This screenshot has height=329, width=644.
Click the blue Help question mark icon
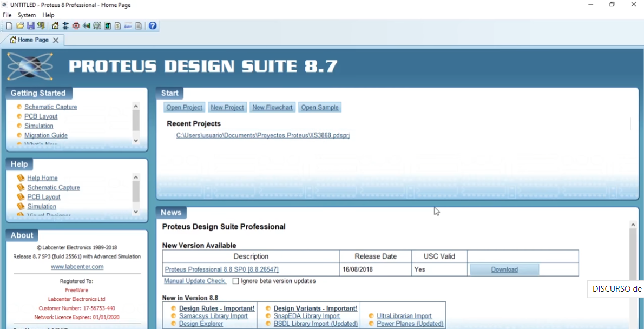click(153, 26)
